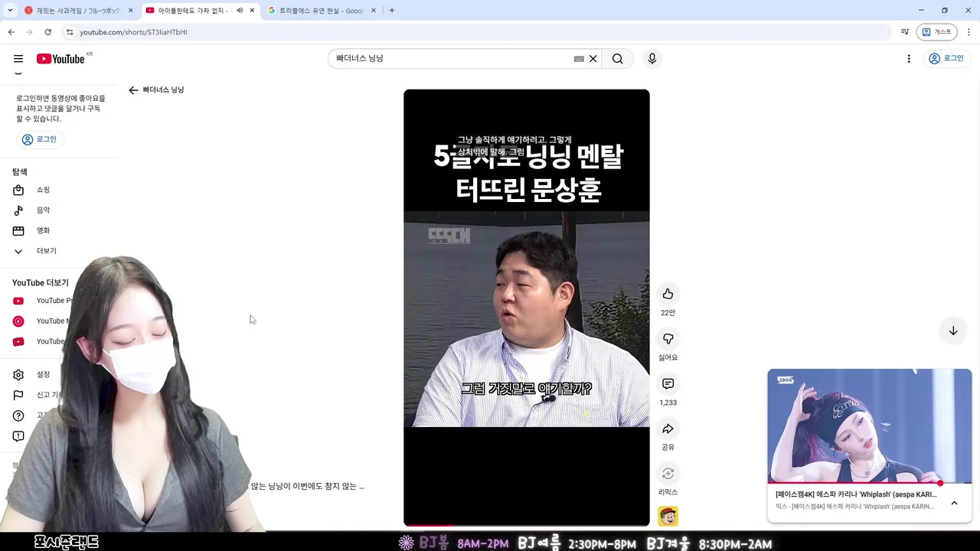
Task: Open the comments icon showing 1,233
Action: (668, 384)
